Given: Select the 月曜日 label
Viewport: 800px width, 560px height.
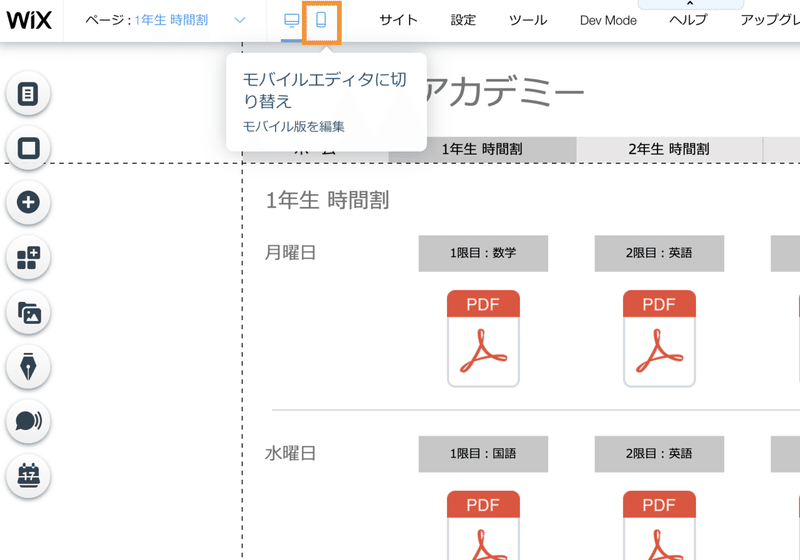Looking at the screenshot, I should 290,252.
